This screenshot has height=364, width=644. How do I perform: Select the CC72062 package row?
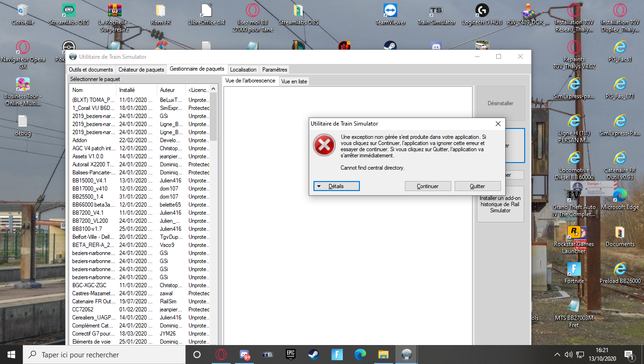(140, 309)
